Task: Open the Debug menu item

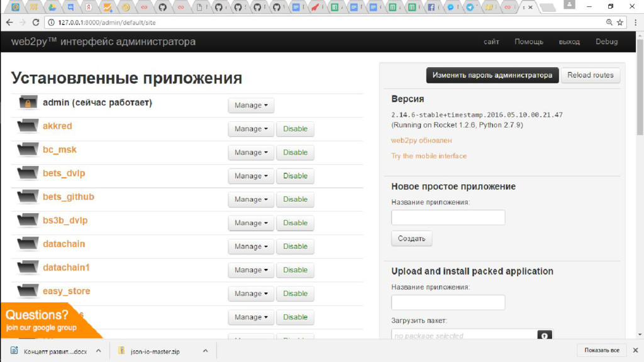Action: [607, 41]
